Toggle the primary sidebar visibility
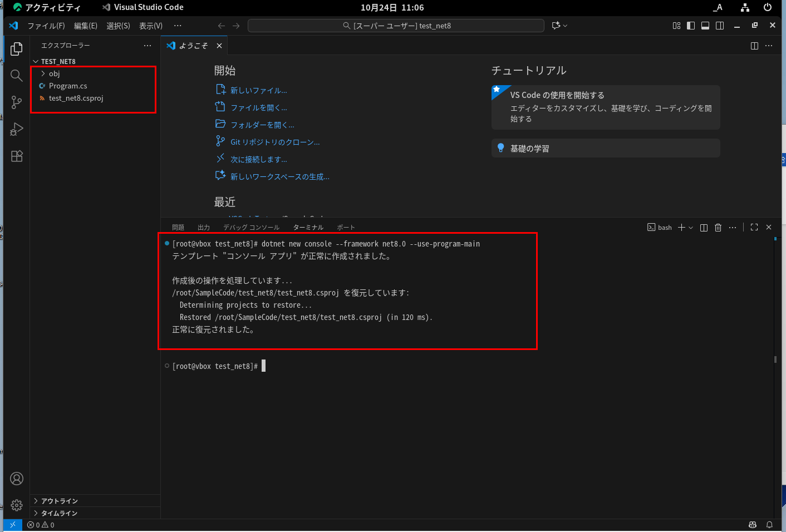Viewport: 786px width, 532px height. click(x=691, y=26)
